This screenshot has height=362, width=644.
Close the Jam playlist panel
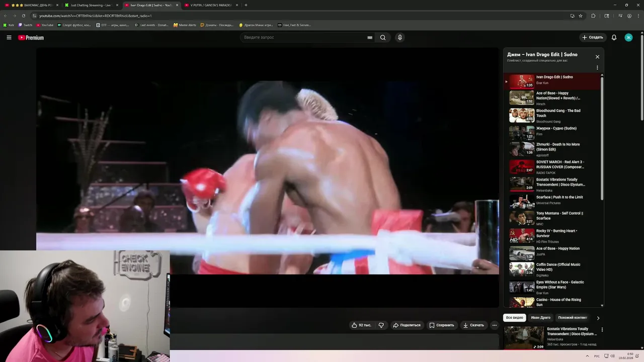[597, 57]
